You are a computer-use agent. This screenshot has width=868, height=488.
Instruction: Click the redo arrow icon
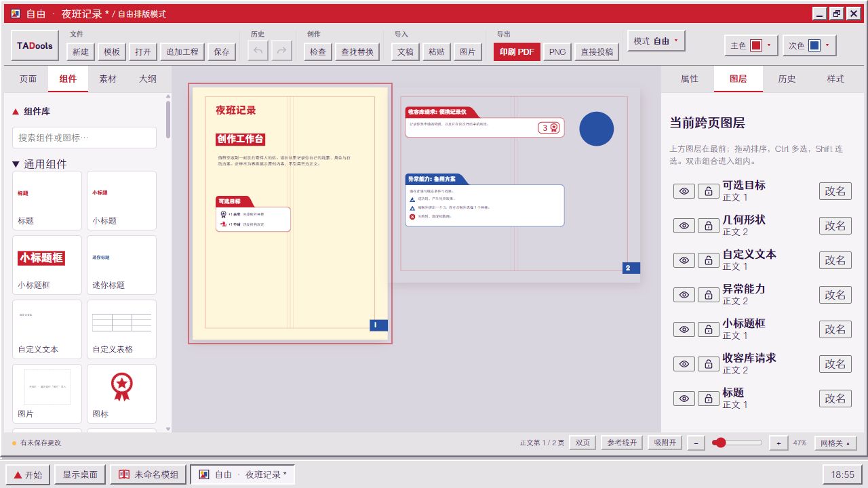282,52
